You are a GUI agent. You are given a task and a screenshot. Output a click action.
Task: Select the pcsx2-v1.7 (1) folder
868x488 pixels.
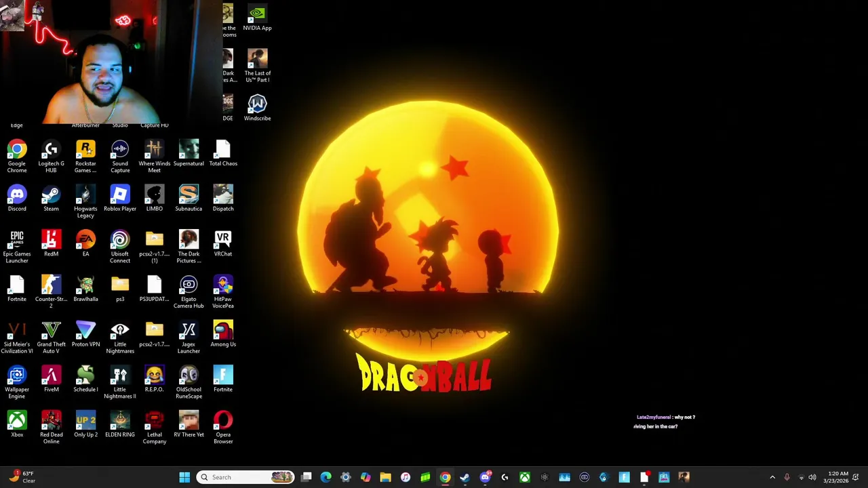tap(155, 247)
